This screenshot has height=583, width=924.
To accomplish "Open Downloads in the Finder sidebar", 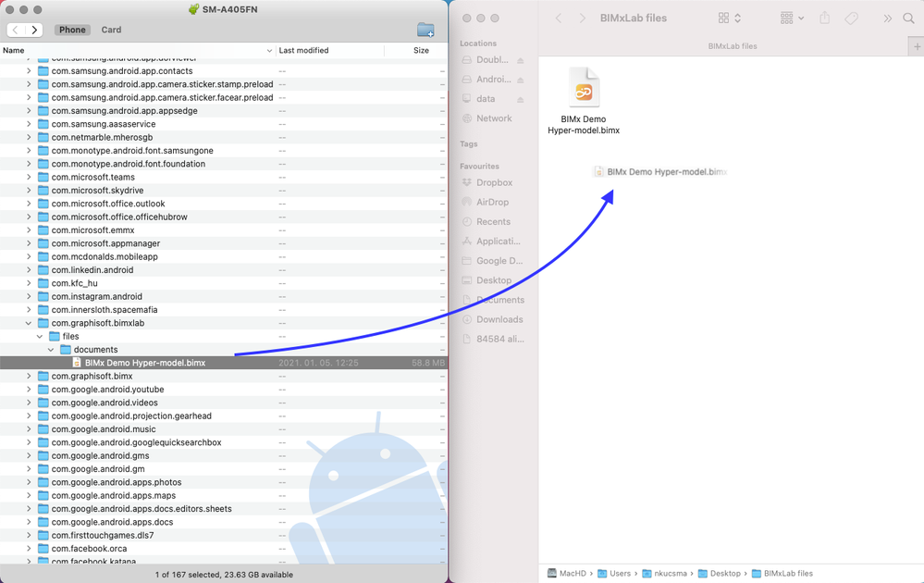I will 494,319.
